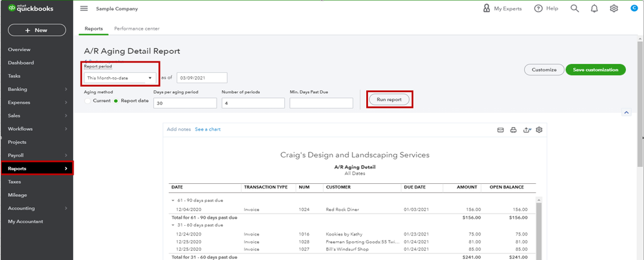Toggle the hamburger navigation menu

(x=84, y=8)
